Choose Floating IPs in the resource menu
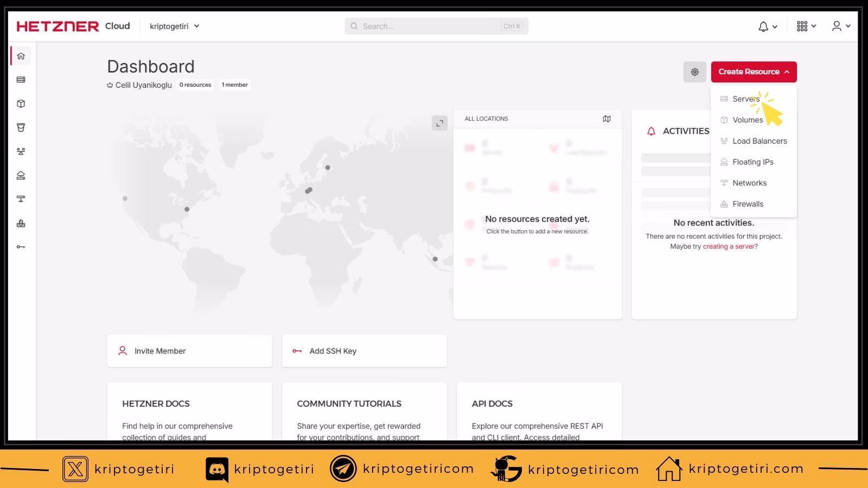 point(752,162)
